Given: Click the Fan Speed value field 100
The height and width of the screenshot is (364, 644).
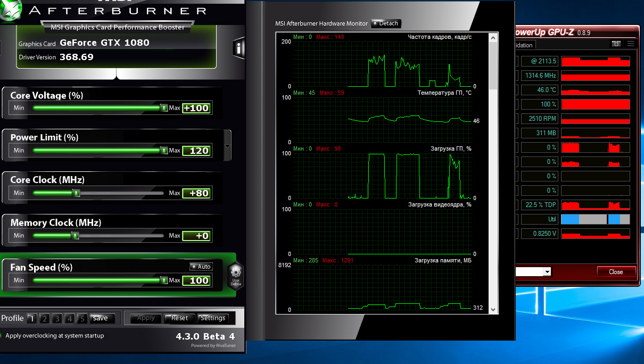Looking at the screenshot, I should click(x=196, y=280).
